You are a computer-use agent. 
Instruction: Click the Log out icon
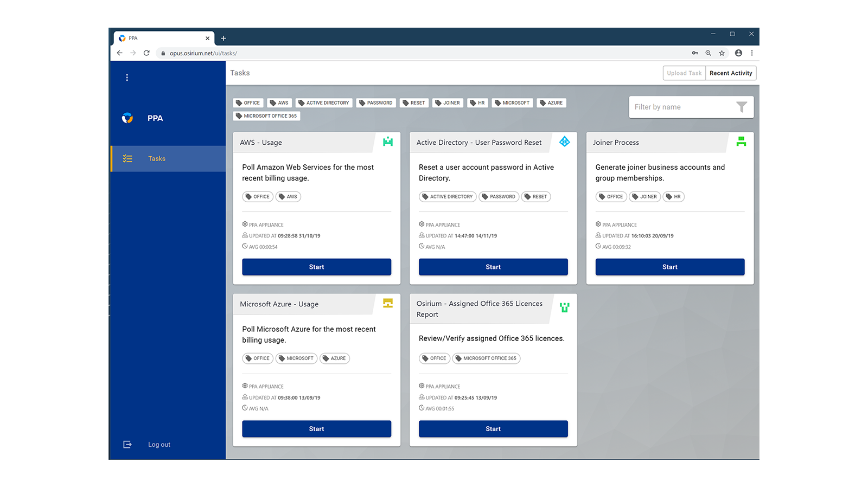[x=127, y=445]
